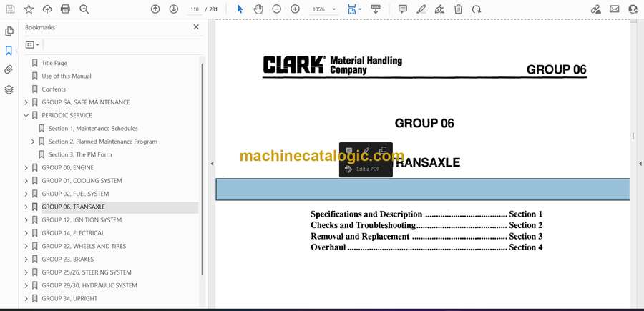The image size is (644, 311).
Task: Select GROUP 29/30, HYDRAULIC SYSTEM bookmark
Action: point(89,285)
